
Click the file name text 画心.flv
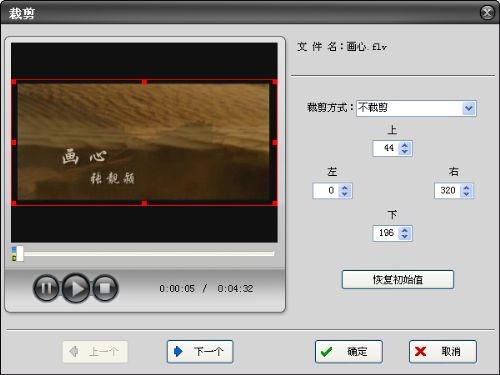coord(366,47)
